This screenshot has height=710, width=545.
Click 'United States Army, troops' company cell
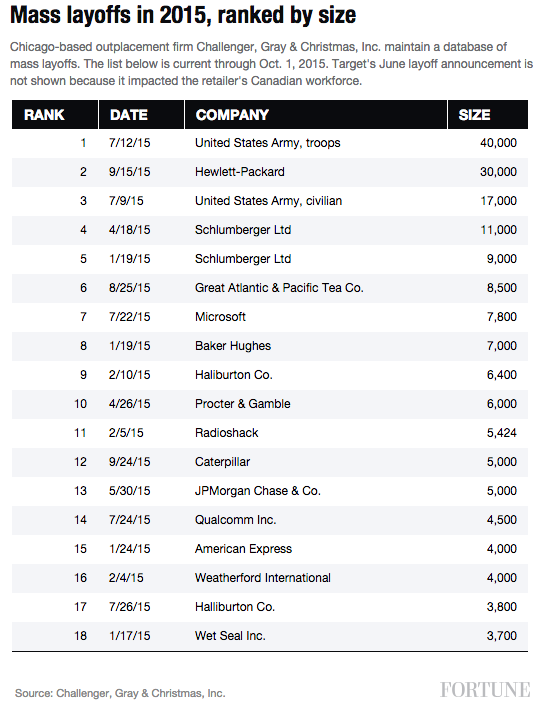[x=268, y=143]
